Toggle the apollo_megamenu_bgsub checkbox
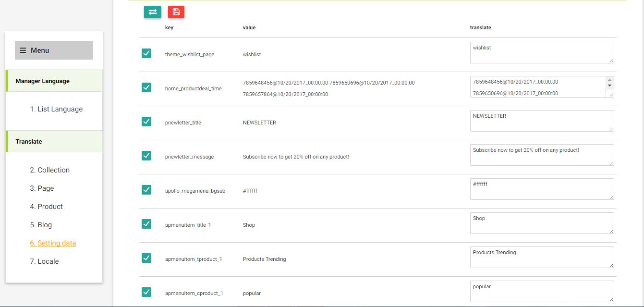644x307 pixels. coord(146,190)
